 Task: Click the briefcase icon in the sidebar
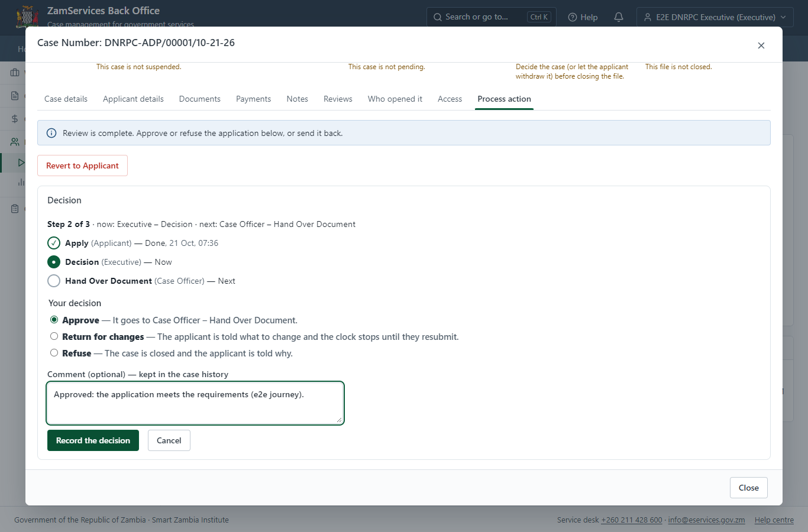tap(15, 73)
